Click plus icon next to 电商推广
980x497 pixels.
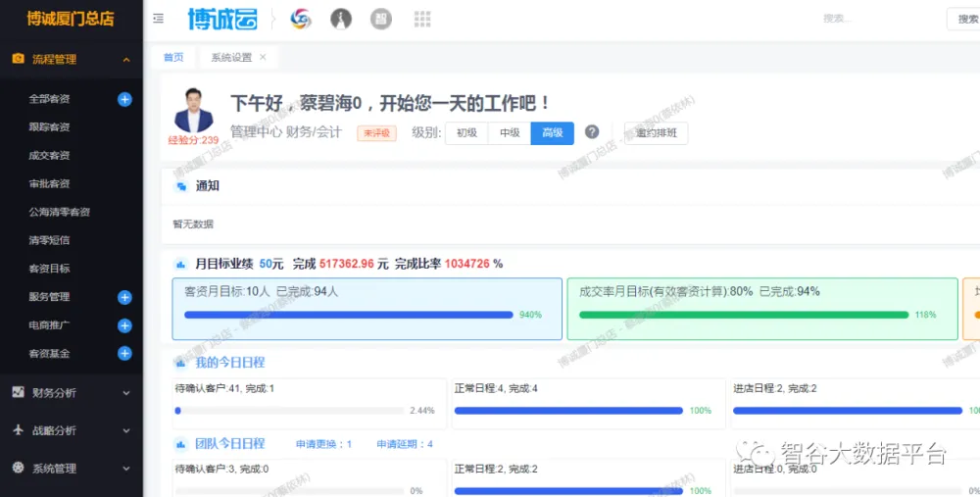(124, 325)
